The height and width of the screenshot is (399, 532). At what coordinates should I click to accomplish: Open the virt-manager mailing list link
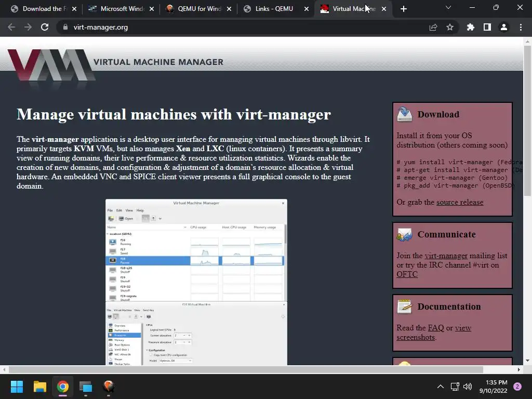[446, 256]
